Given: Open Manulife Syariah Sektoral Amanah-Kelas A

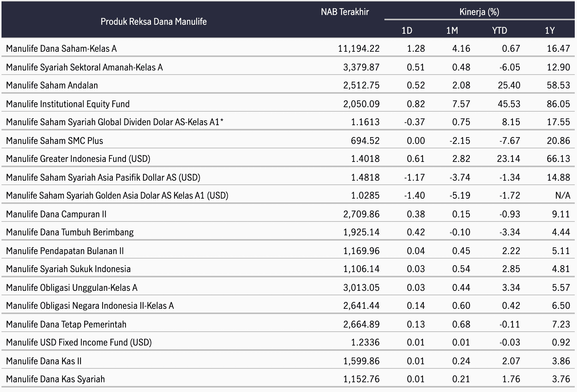Looking at the screenshot, I should (x=84, y=67).
